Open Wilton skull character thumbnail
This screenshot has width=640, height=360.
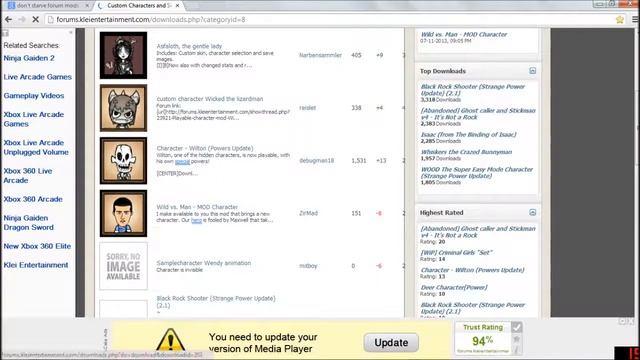(123, 160)
